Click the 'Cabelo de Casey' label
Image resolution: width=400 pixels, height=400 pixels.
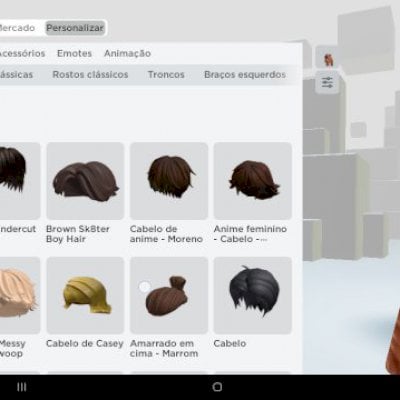click(x=85, y=343)
